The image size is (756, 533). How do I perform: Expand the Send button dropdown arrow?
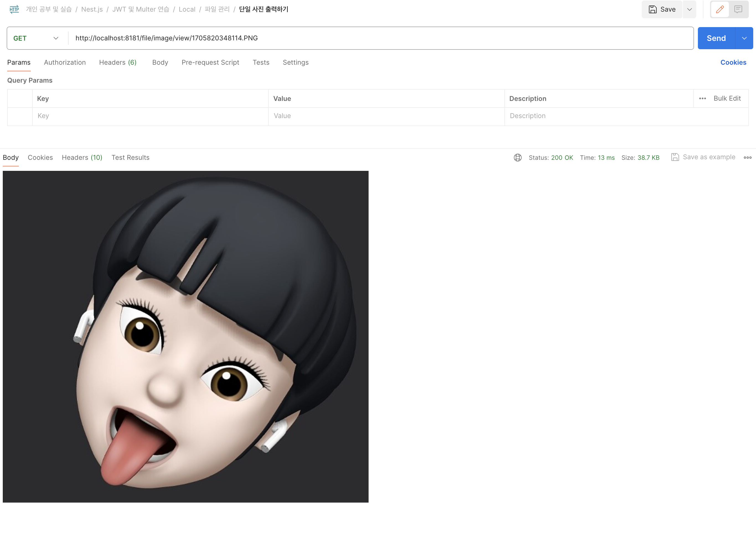[744, 38]
